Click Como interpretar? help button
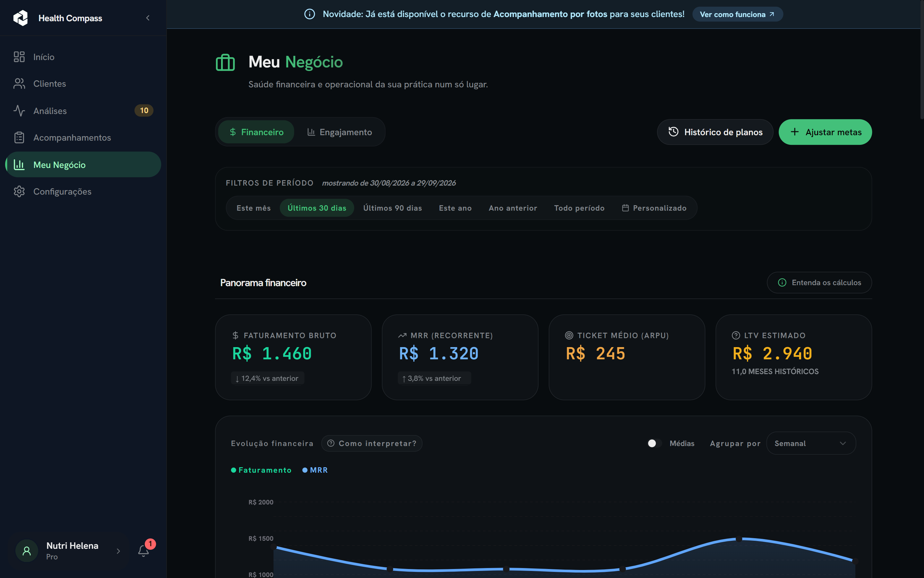This screenshot has width=924, height=578. (372, 443)
